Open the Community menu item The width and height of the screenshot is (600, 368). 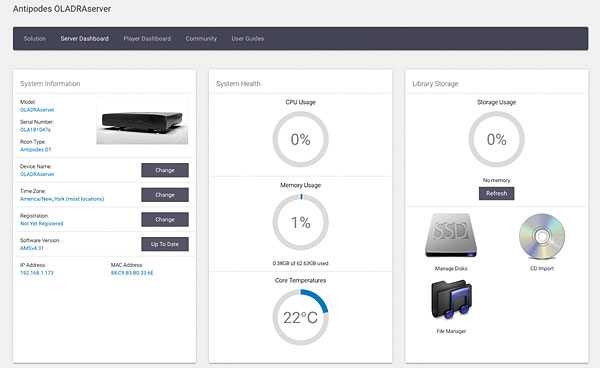[x=201, y=39]
